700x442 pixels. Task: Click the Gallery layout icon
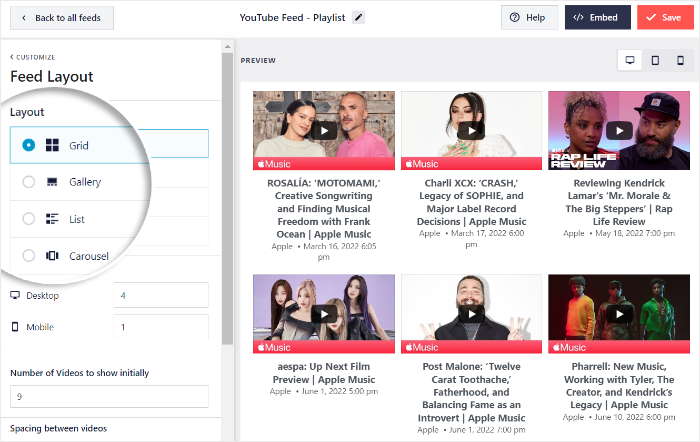52,182
